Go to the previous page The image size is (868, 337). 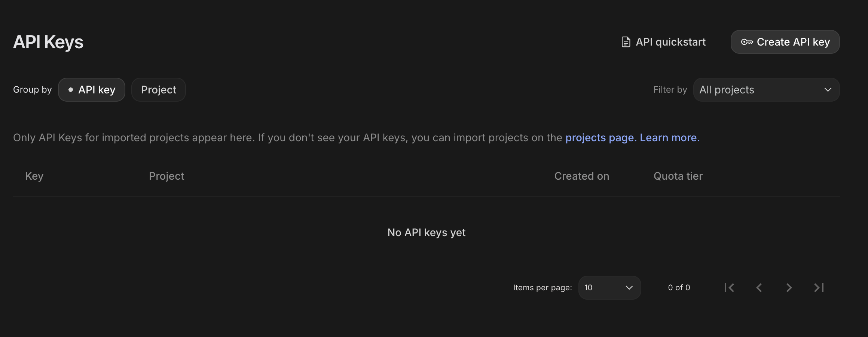[759, 288]
